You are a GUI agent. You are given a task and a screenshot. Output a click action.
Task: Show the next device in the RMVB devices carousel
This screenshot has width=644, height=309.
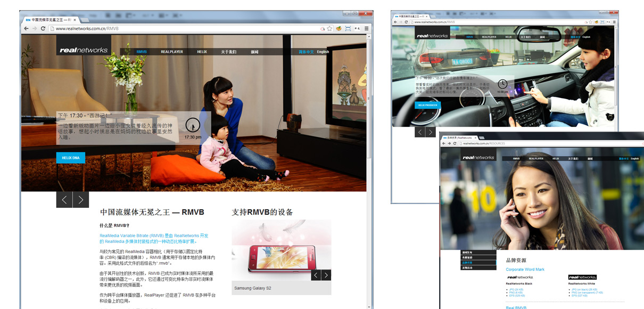point(326,275)
